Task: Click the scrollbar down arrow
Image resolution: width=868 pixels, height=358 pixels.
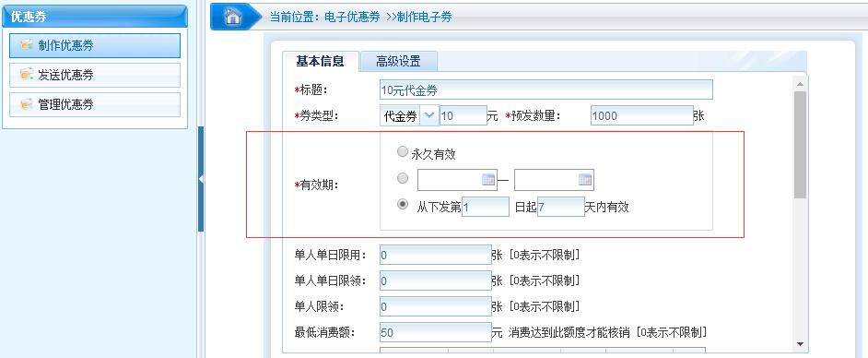Action: 800,344
